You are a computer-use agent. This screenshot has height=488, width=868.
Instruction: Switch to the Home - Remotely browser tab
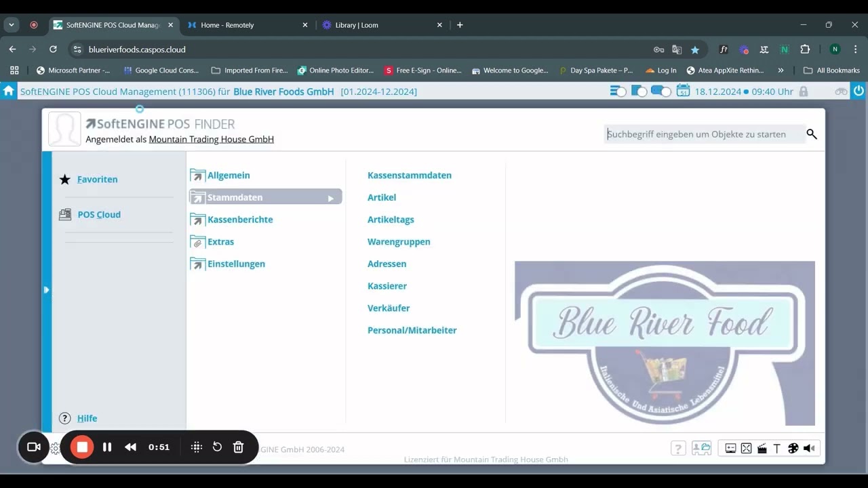[248, 25]
